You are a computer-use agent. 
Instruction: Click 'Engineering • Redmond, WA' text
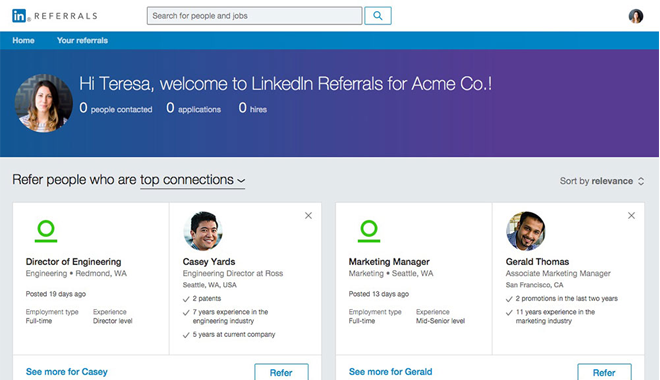[76, 274]
